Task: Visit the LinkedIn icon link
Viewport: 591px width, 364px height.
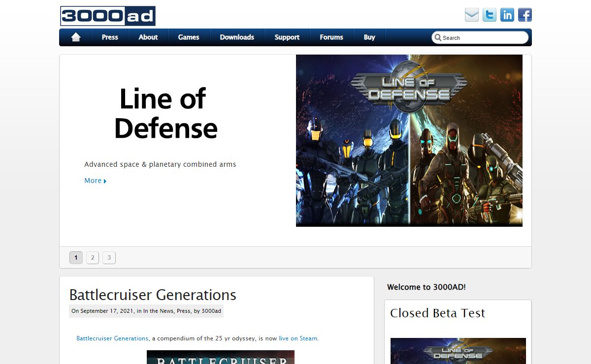Action: tap(507, 15)
